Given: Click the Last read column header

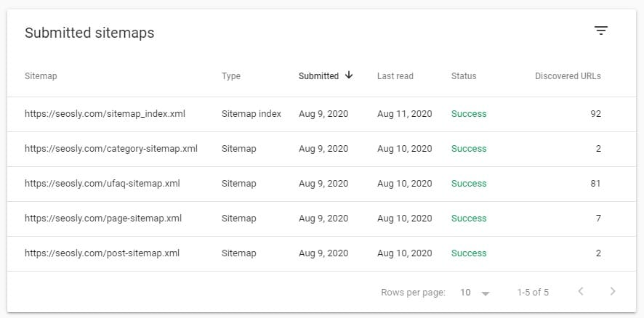Looking at the screenshot, I should pos(395,76).
